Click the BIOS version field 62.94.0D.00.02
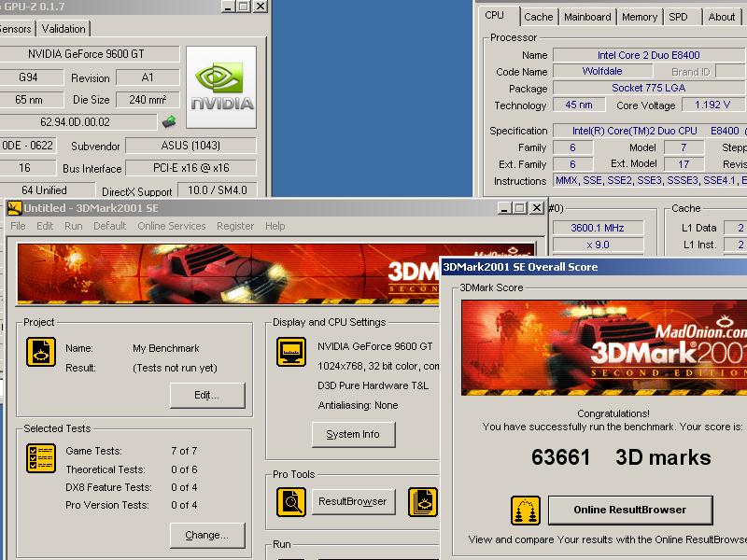 (x=78, y=122)
